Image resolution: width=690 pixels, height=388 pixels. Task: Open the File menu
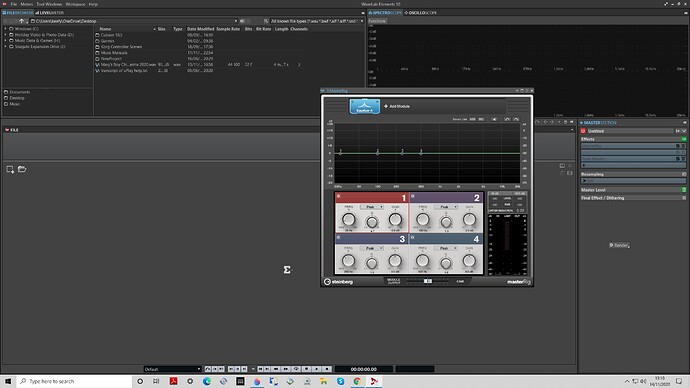point(14,4)
